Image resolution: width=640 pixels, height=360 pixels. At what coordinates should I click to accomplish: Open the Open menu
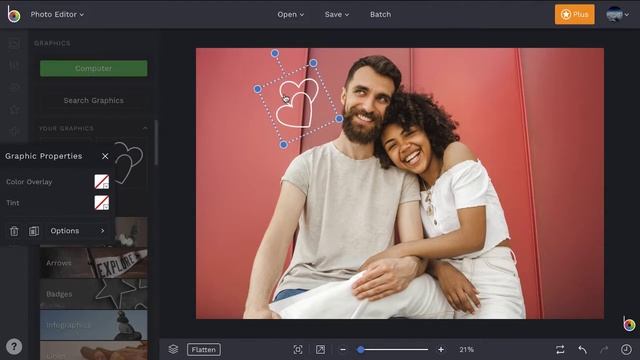(291, 14)
